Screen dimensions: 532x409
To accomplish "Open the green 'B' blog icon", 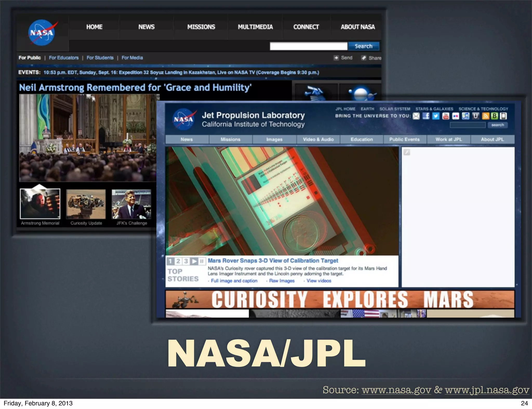I will click(494, 116).
